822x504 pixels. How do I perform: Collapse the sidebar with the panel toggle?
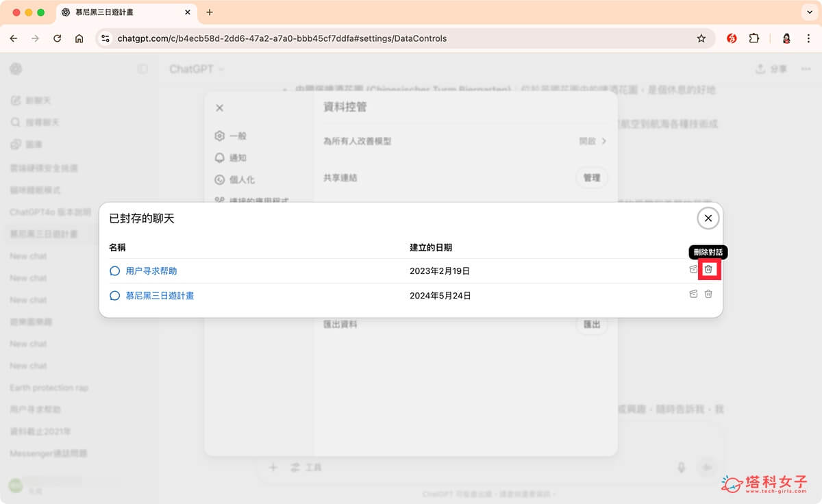pyautogui.click(x=142, y=68)
